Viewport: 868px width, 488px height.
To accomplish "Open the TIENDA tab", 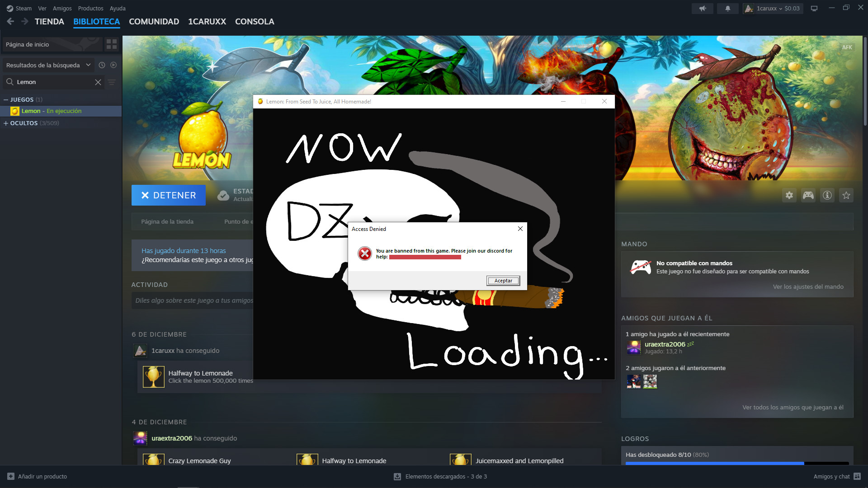I will 49,22.
